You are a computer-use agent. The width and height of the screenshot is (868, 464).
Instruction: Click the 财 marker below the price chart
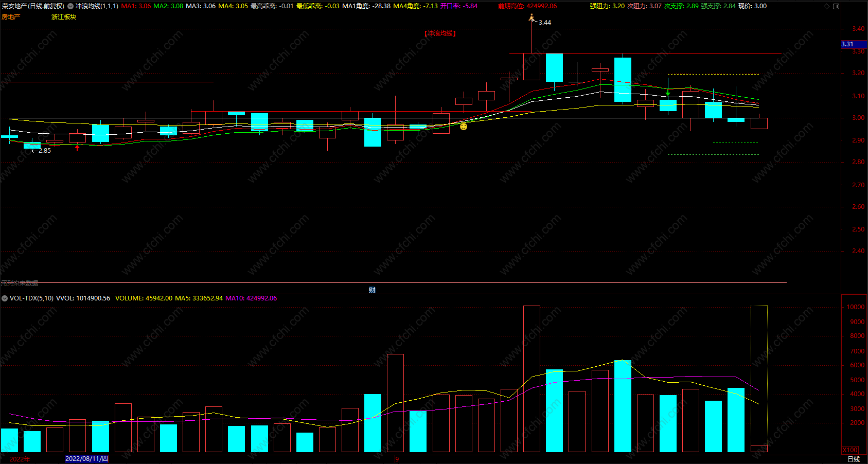(x=372, y=290)
